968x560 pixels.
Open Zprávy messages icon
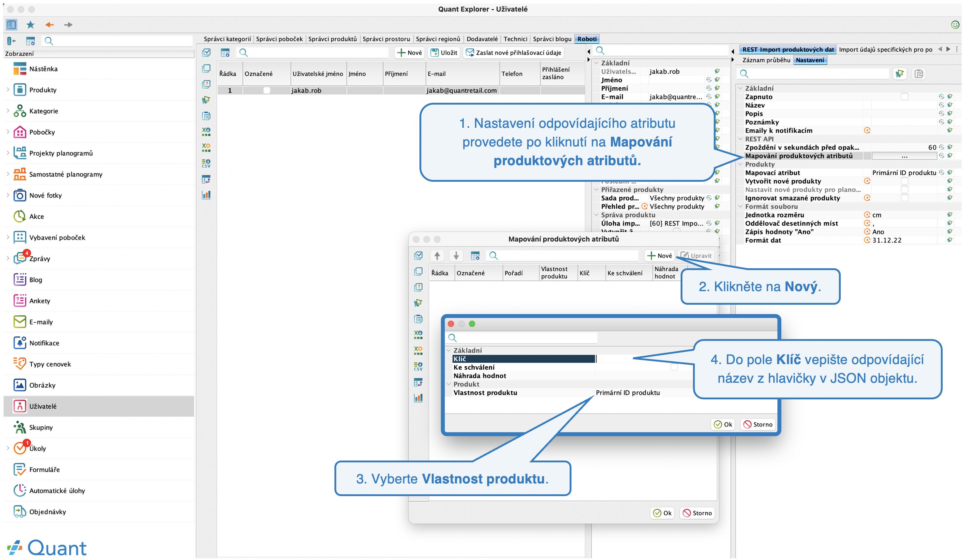pos(20,259)
